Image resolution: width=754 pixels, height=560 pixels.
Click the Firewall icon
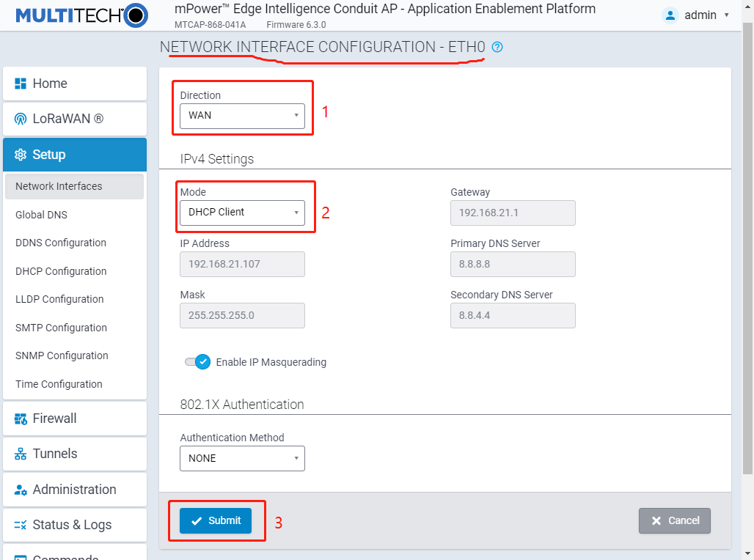pos(21,419)
